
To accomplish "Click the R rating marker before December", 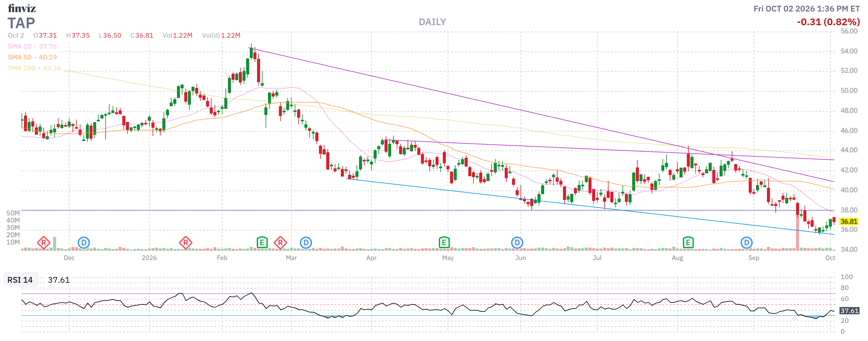I will (x=43, y=243).
